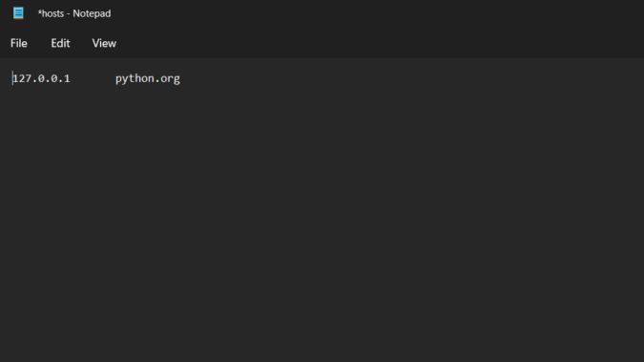This screenshot has width=644, height=362.
Task: Place cursor in the 127.0.0.1 address
Action: [41, 78]
